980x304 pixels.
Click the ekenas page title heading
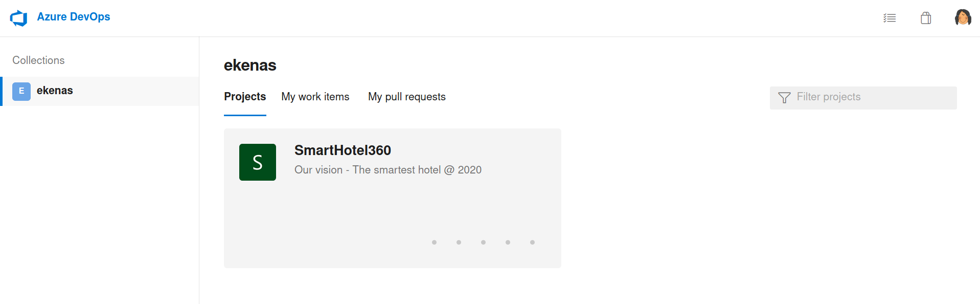pyautogui.click(x=250, y=66)
